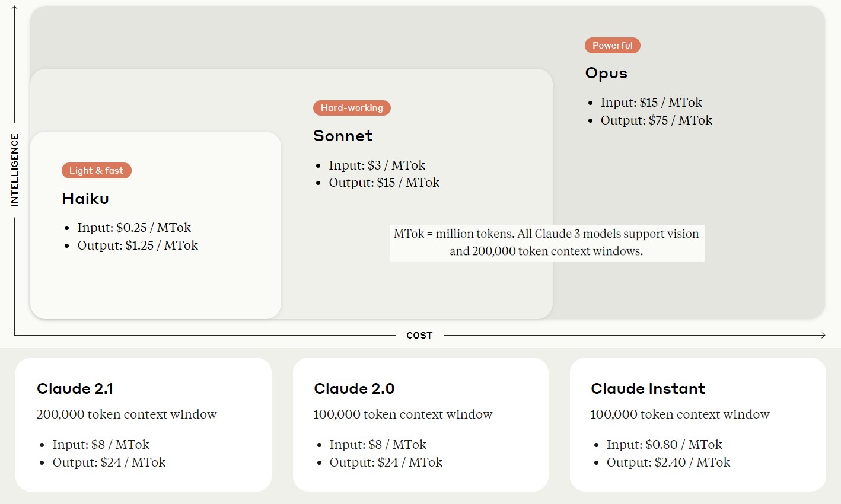Click Sonnet output price $15 / MTok

(x=384, y=183)
